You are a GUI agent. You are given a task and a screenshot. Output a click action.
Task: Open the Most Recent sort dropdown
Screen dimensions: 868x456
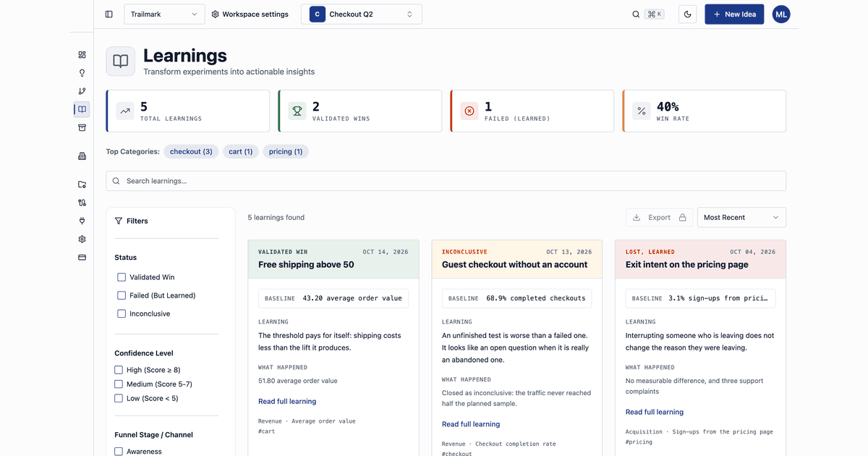[741, 217]
